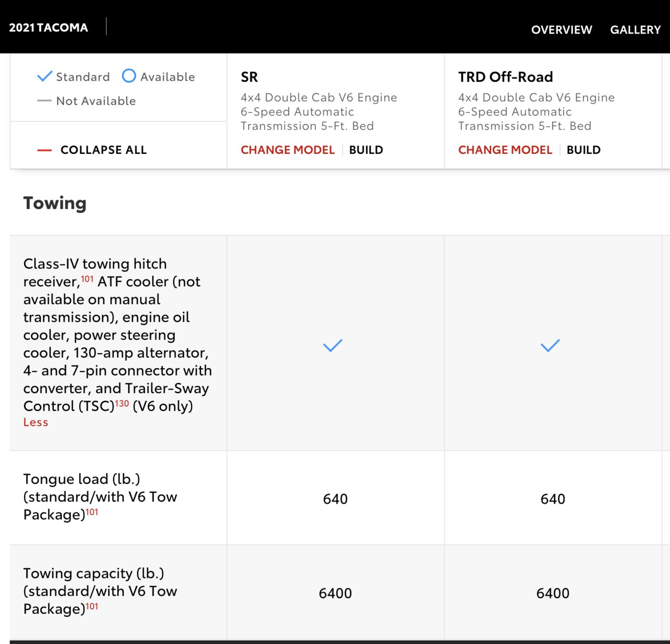This screenshot has width=670, height=644.
Task: Click the TRD Off-Road model name heading
Action: (506, 77)
